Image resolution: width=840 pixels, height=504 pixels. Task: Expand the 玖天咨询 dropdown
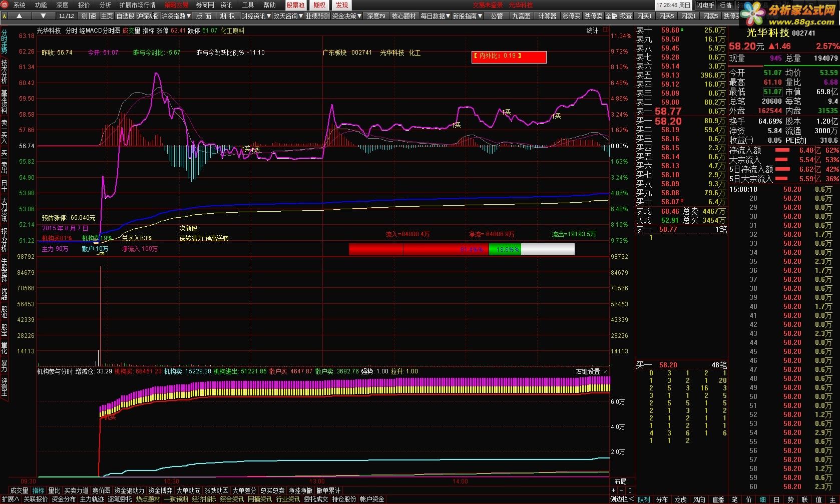tap(288, 16)
